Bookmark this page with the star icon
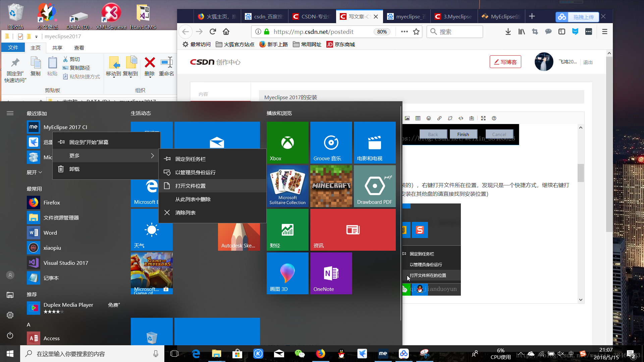 tap(416, 32)
